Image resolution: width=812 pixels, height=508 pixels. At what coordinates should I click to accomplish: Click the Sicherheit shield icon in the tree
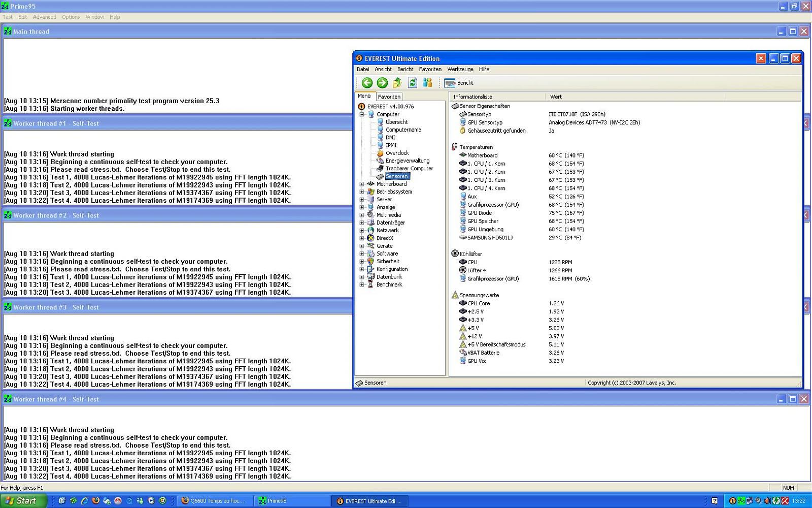(x=370, y=261)
